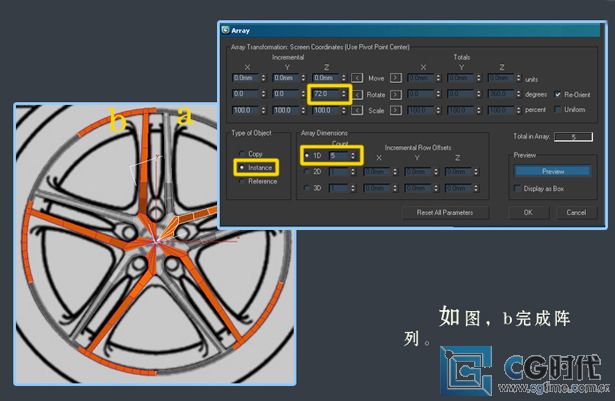Viewport: 615px width, 401px height.
Task: Click the left arrow beside Move
Action: pyautogui.click(x=357, y=77)
